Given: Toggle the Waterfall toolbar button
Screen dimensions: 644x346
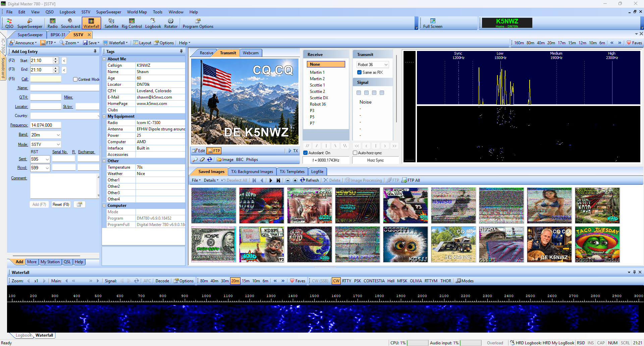Looking at the screenshot, I should (91, 23).
